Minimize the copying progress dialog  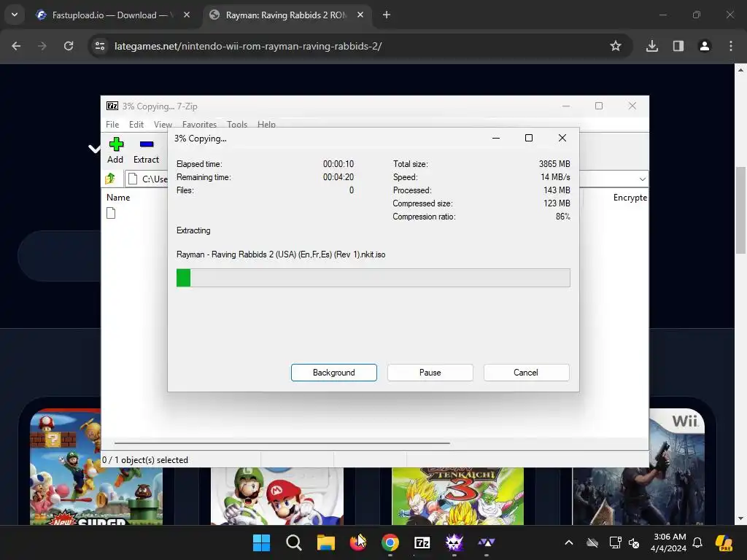coord(496,138)
